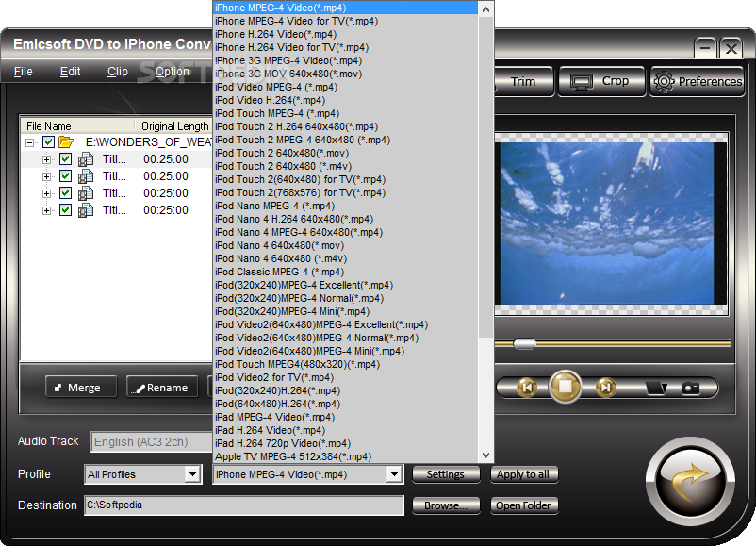The height and width of the screenshot is (546, 756).
Task: Open the File menu
Action: pyautogui.click(x=24, y=72)
